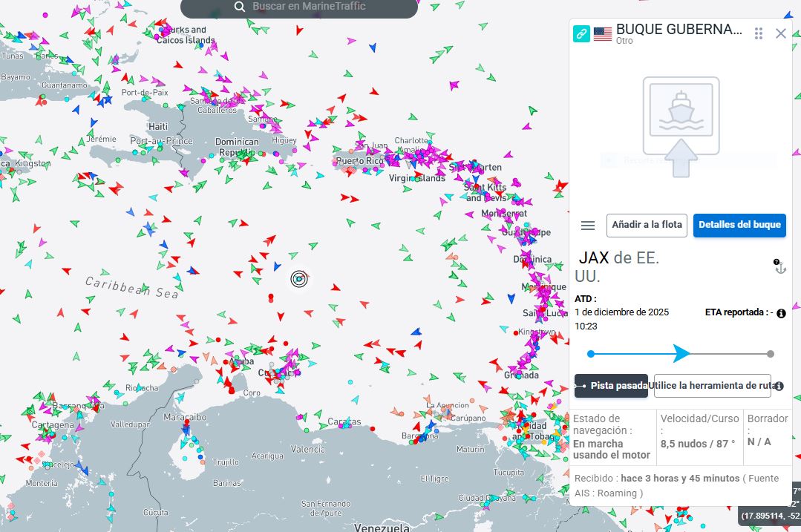This screenshot has height=532, width=801.
Task: Click the BUQUE GUBERNA... vessel name title
Action: tap(679, 30)
